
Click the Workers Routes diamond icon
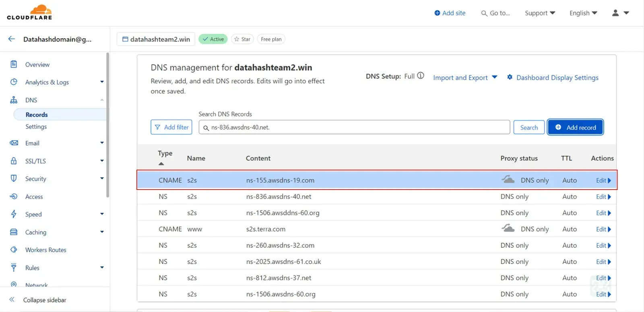(x=14, y=250)
